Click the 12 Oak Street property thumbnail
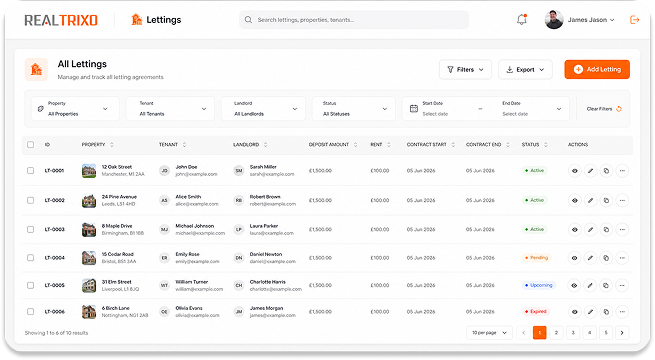 pos(89,171)
